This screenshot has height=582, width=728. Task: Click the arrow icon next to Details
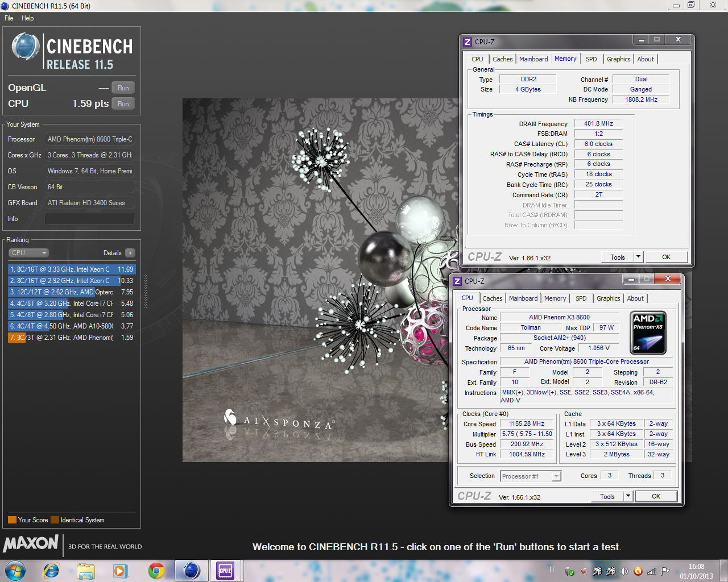(x=130, y=253)
